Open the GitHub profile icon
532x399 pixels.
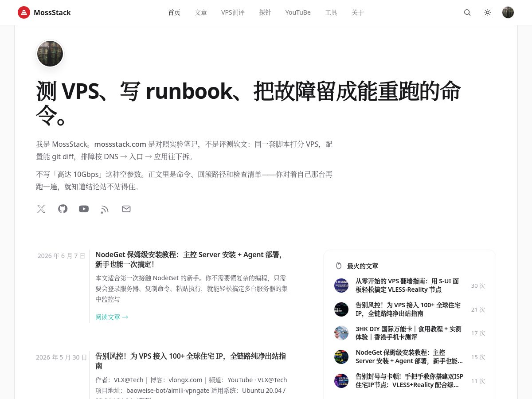(63, 209)
